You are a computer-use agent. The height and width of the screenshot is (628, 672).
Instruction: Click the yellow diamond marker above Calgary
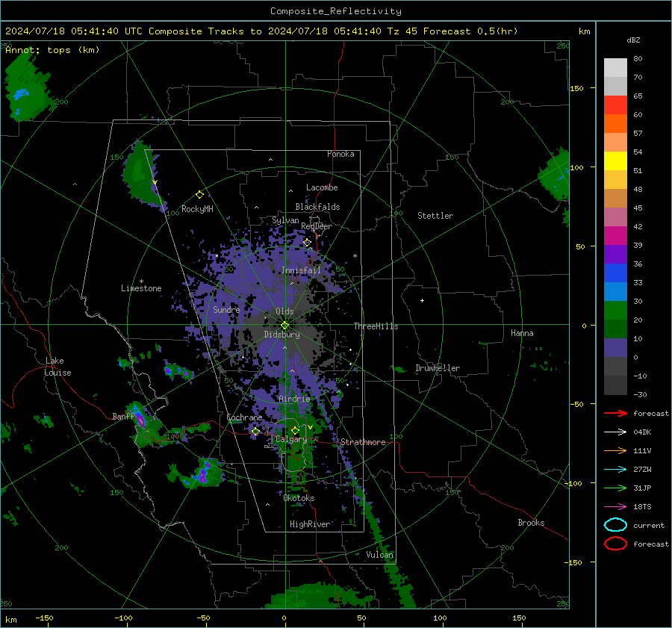[x=295, y=430]
